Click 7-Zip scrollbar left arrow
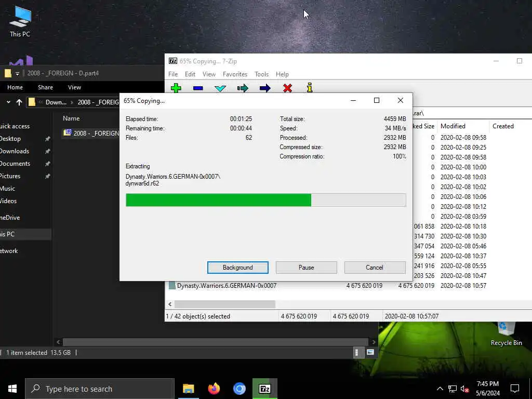Image resolution: width=532 pixels, height=399 pixels. pos(170,304)
